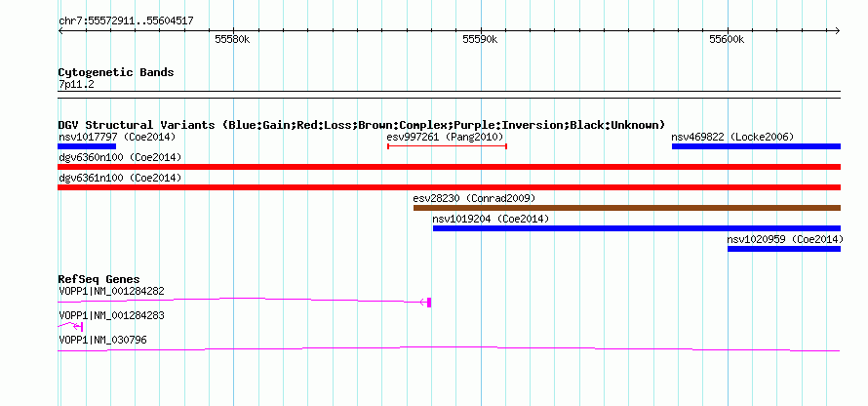This screenshot has width=868, height=406.
Task: Open the esv997261 (Pang2010) label
Action: [x=445, y=137]
